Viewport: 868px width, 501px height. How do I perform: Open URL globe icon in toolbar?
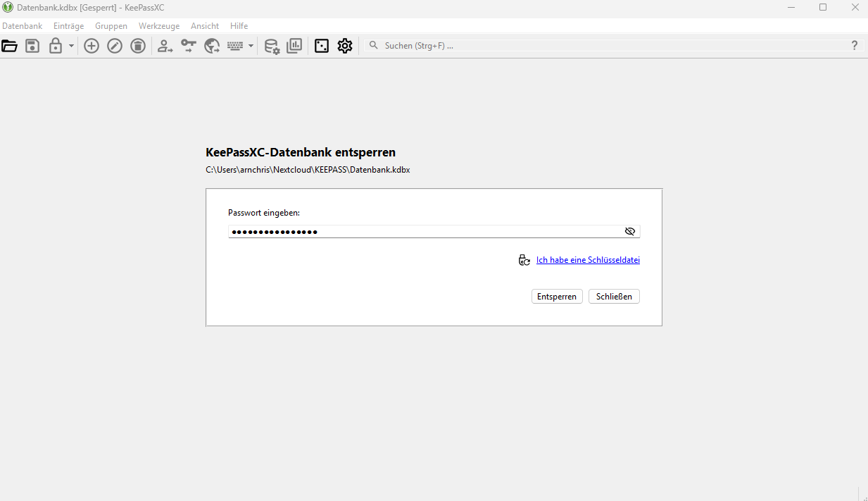tap(212, 46)
